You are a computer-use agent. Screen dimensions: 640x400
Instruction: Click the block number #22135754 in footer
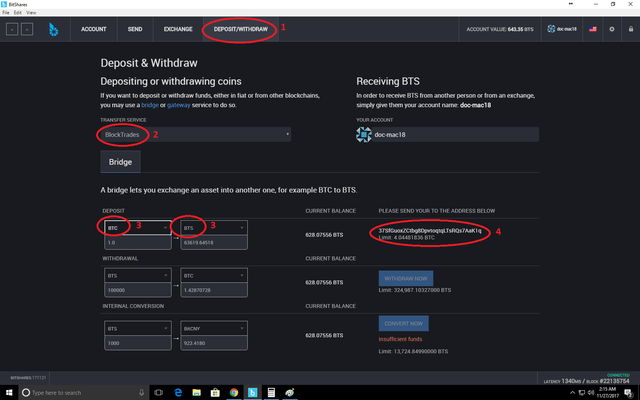pyautogui.click(x=614, y=381)
